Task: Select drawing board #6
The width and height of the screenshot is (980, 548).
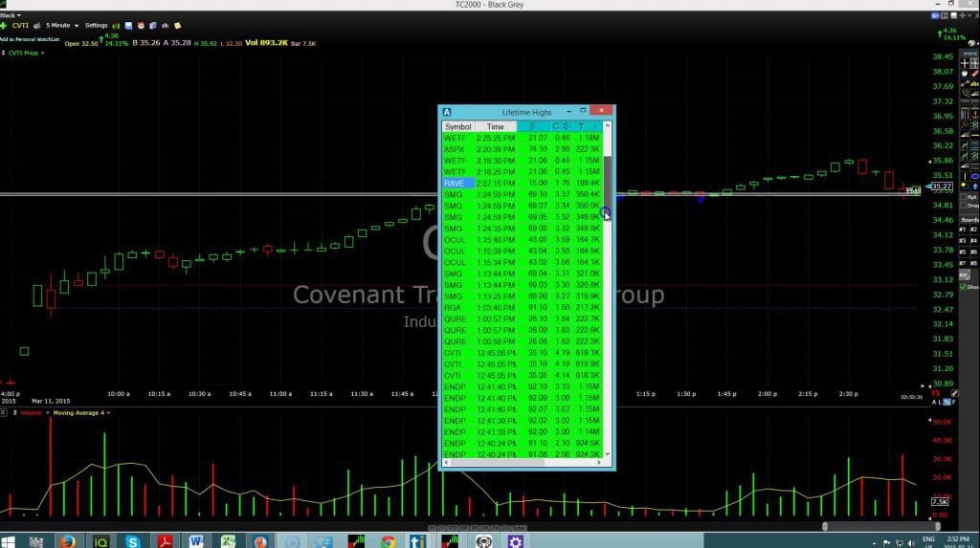Action: pyautogui.click(x=973, y=252)
